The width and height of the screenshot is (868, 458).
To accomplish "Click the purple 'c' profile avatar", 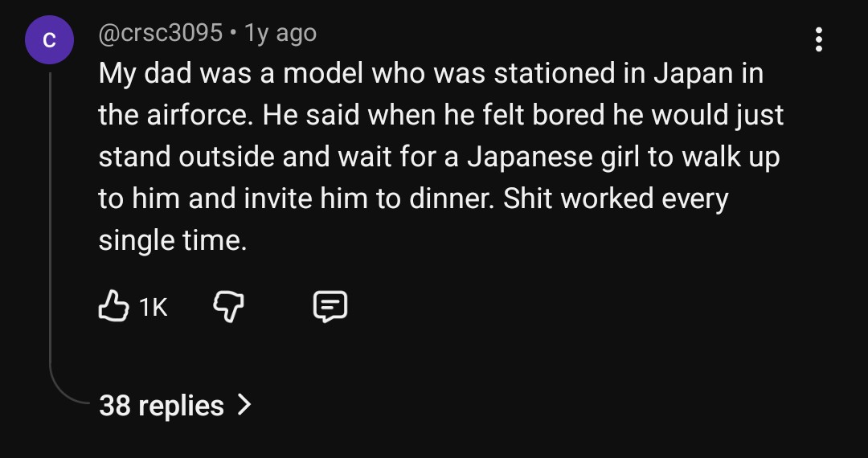I will point(49,40).
